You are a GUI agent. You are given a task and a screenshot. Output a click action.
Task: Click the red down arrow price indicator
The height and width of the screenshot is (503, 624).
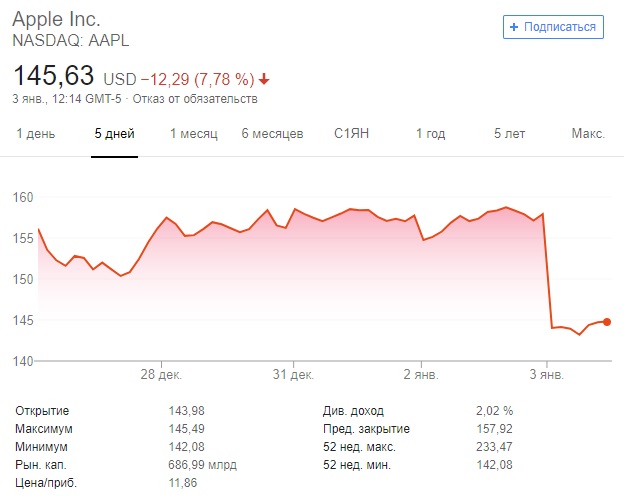[264, 79]
